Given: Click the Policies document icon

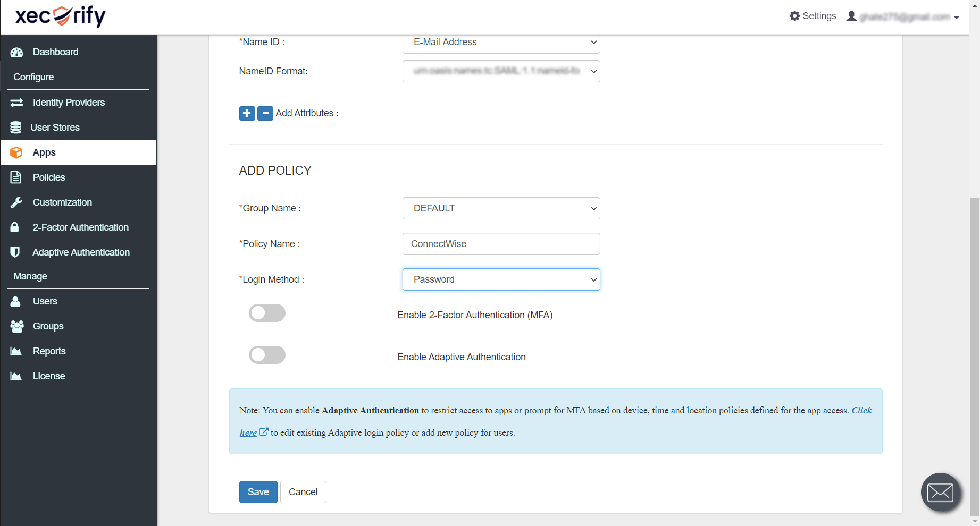Looking at the screenshot, I should pos(16,177).
